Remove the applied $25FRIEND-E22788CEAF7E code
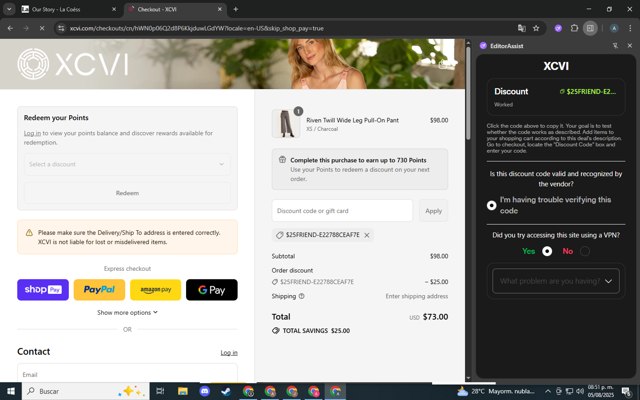This screenshot has height=400, width=640. 367,235
